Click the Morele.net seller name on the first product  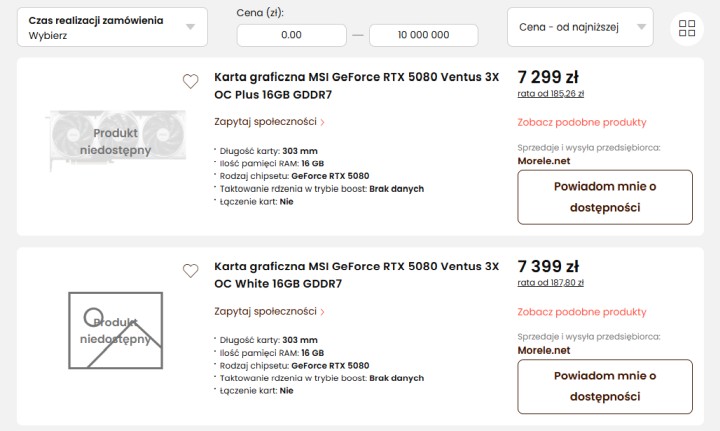click(544, 160)
